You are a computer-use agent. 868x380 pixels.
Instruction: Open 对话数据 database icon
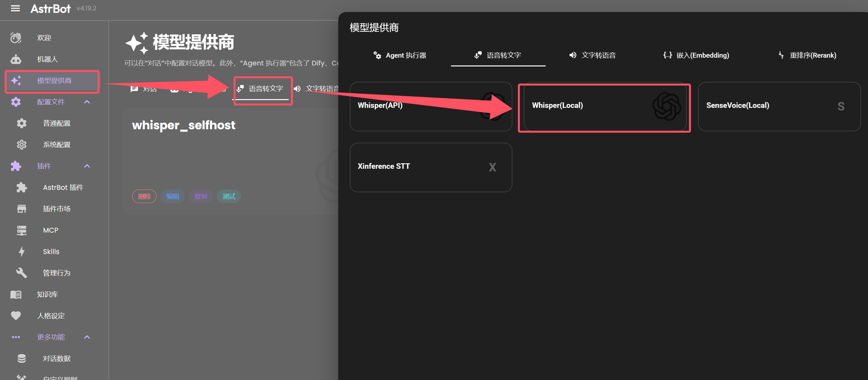click(x=22, y=358)
